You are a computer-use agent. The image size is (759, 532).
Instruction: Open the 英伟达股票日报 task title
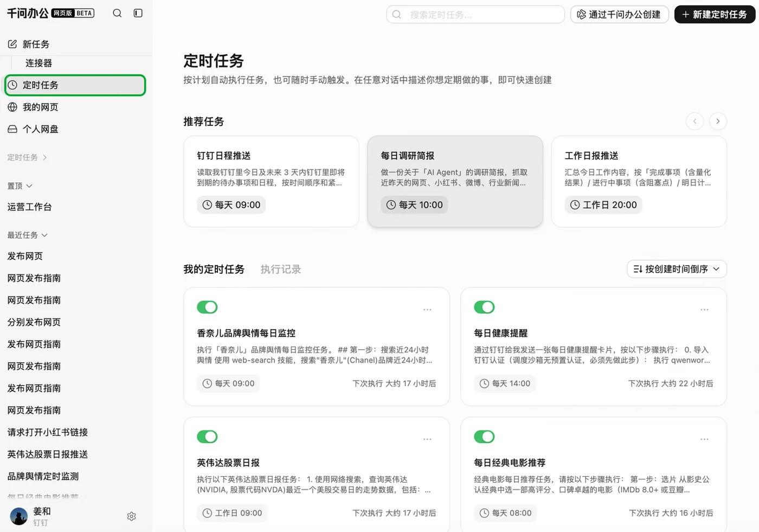(x=228, y=463)
